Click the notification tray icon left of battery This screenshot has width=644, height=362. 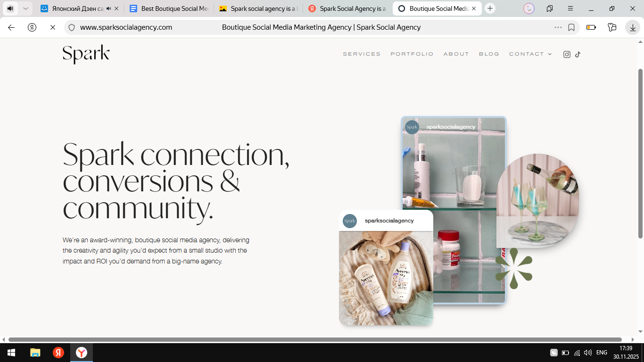pyautogui.click(x=554, y=353)
